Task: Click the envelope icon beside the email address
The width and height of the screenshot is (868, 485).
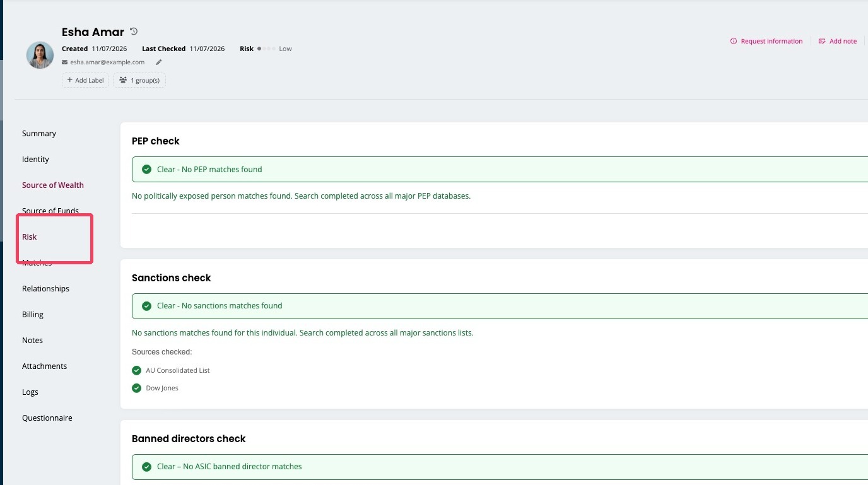Action: point(65,62)
